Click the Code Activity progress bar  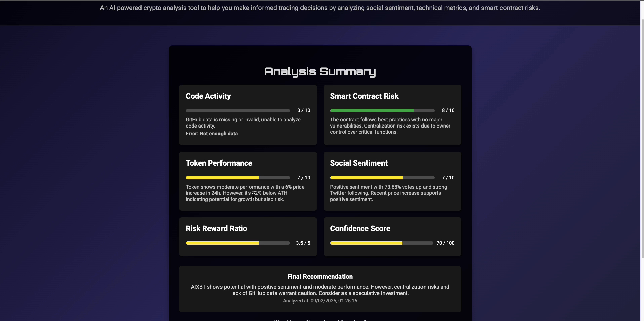pos(238,111)
